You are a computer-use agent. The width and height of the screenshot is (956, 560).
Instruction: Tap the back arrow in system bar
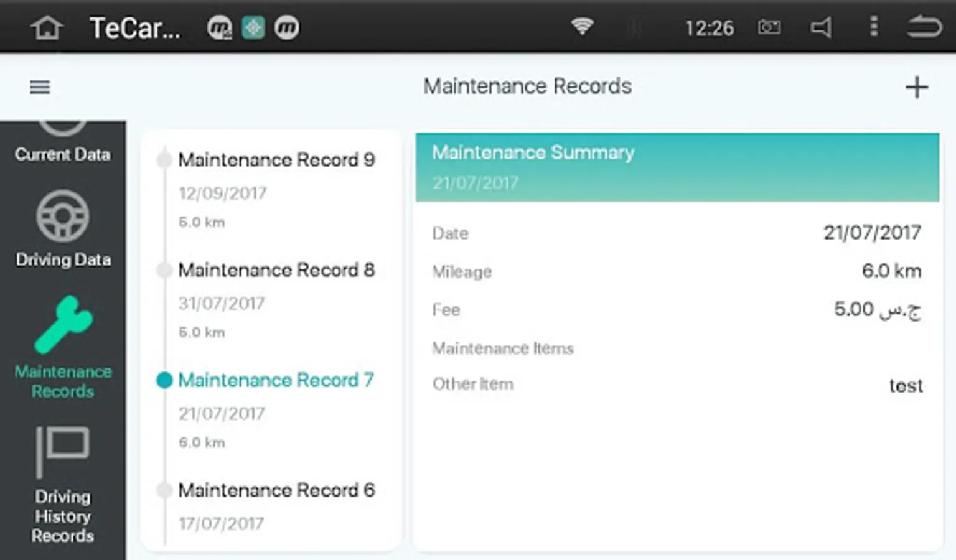pyautogui.click(x=924, y=27)
